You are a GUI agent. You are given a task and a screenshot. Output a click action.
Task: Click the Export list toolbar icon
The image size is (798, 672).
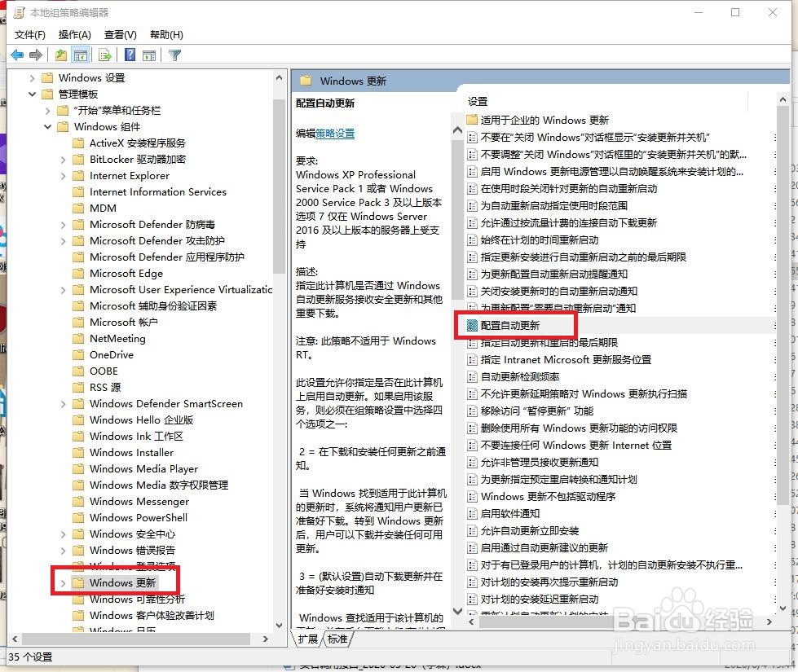(x=105, y=55)
